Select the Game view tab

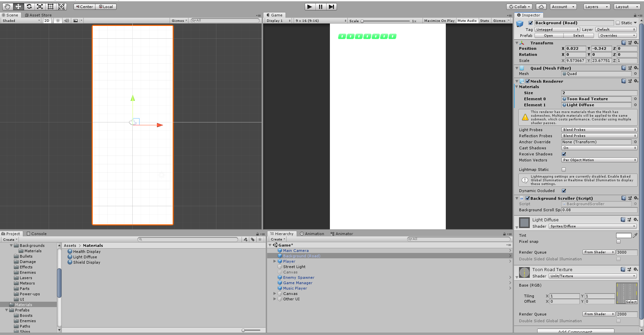tap(274, 15)
